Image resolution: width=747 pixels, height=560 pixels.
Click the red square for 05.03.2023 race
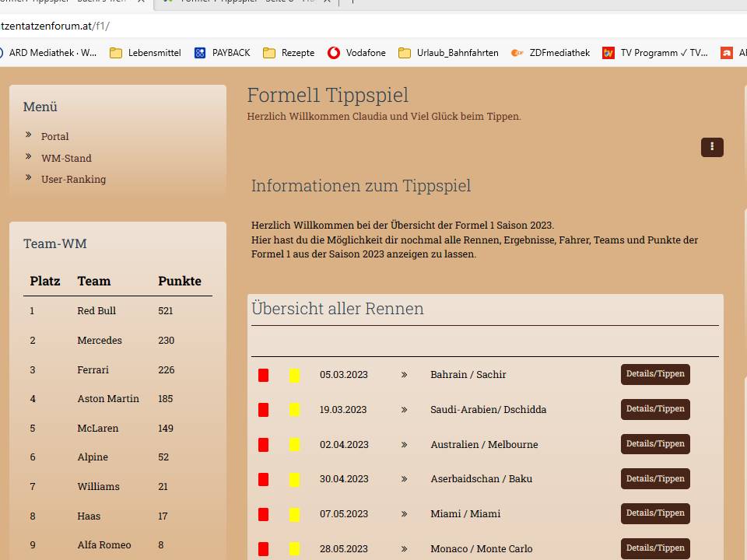coord(264,375)
